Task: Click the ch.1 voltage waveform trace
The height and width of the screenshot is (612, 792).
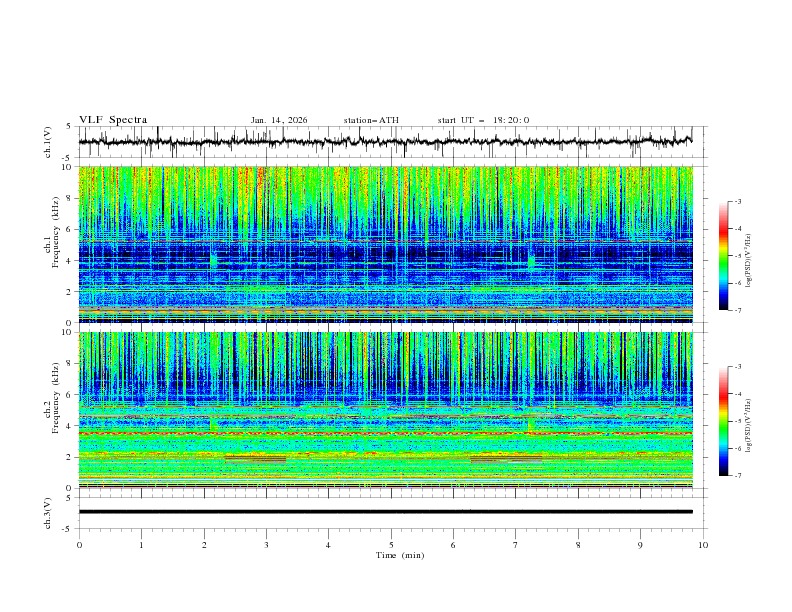Action: click(385, 141)
